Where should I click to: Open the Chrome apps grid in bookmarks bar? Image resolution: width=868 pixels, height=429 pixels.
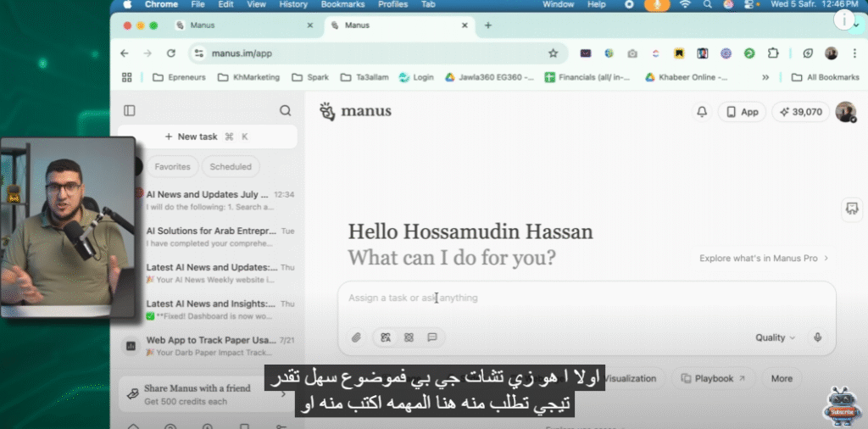(x=127, y=77)
